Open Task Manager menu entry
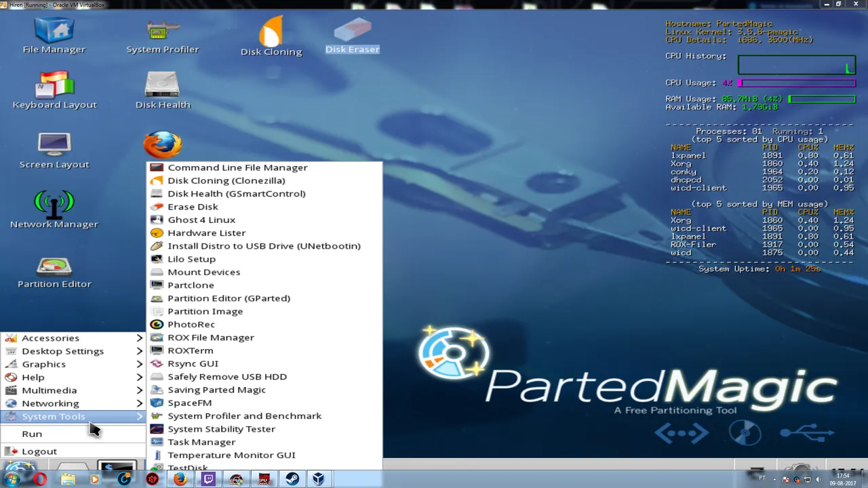868x488 pixels. tap(264, 442)
